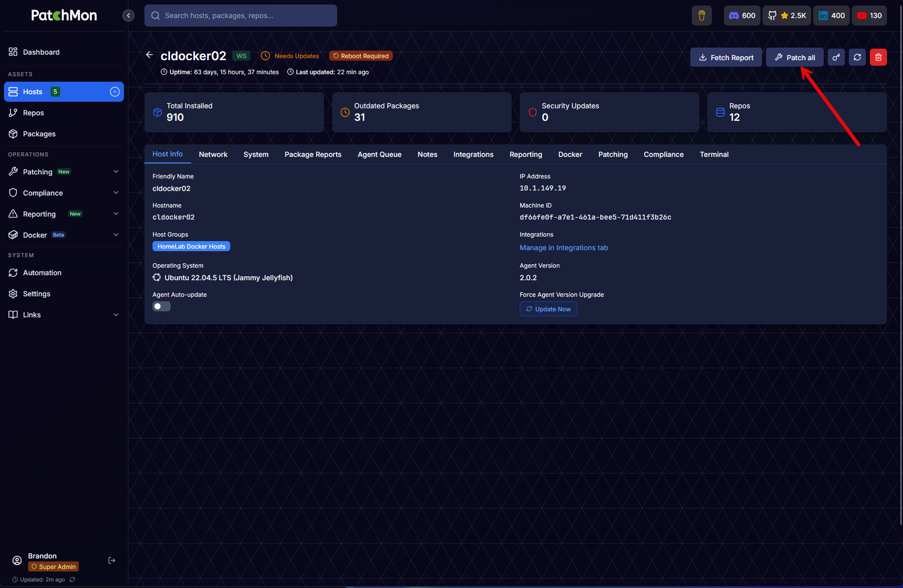Screen dimensions: 903x588
Task: Expand the Links sidebar dropdown
Action: (x=64, y=315)
